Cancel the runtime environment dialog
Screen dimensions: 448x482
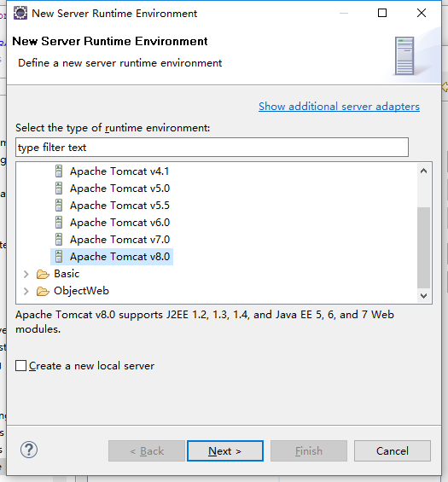(x=393, y=451)
